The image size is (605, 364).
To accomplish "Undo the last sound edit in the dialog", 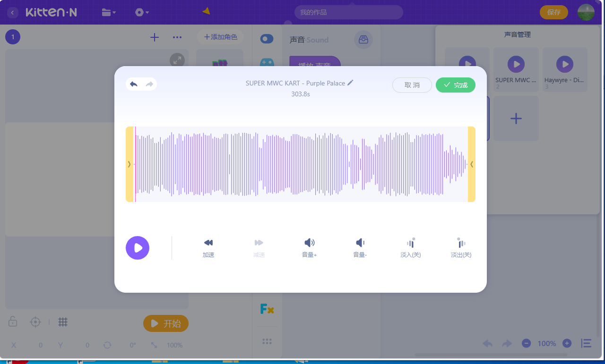I will point(134,84).
